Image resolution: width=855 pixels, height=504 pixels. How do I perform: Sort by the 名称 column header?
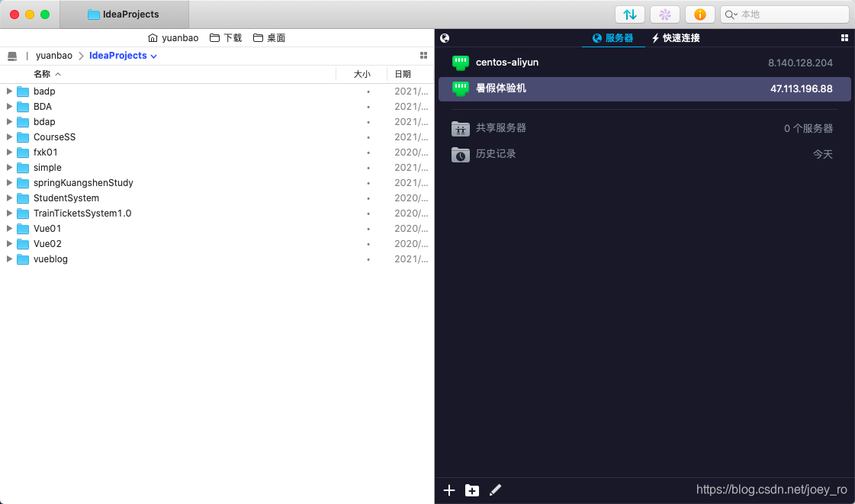coord(47,74)
